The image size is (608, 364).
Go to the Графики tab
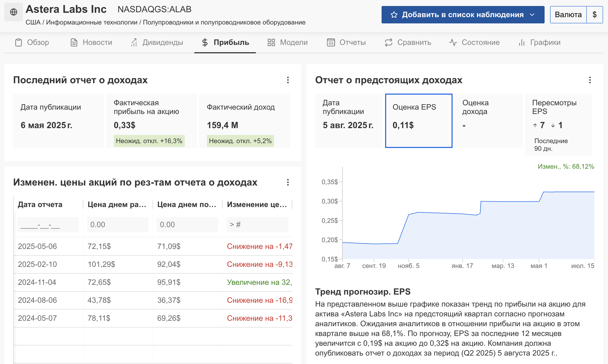(x=540, y=42)
